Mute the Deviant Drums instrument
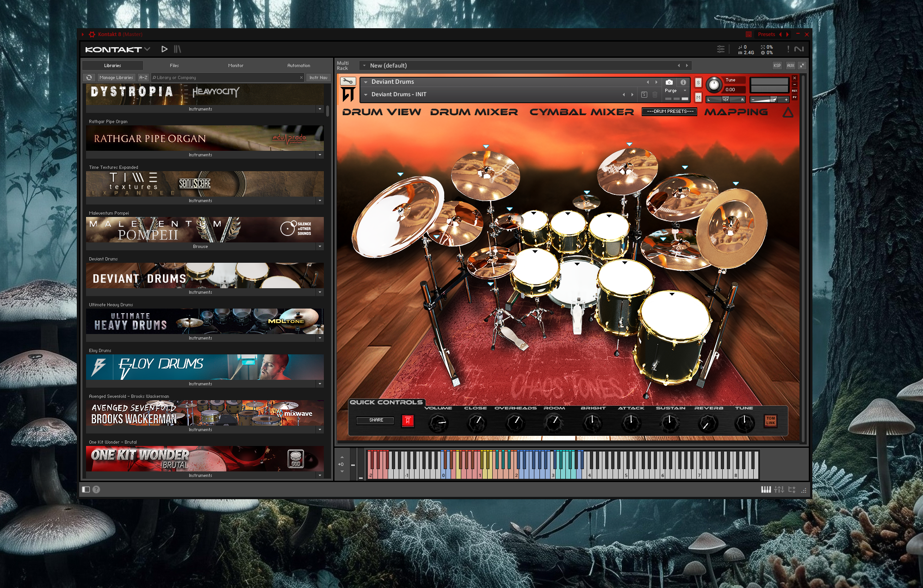Screen dimensions: 923x588 point(698,98)
